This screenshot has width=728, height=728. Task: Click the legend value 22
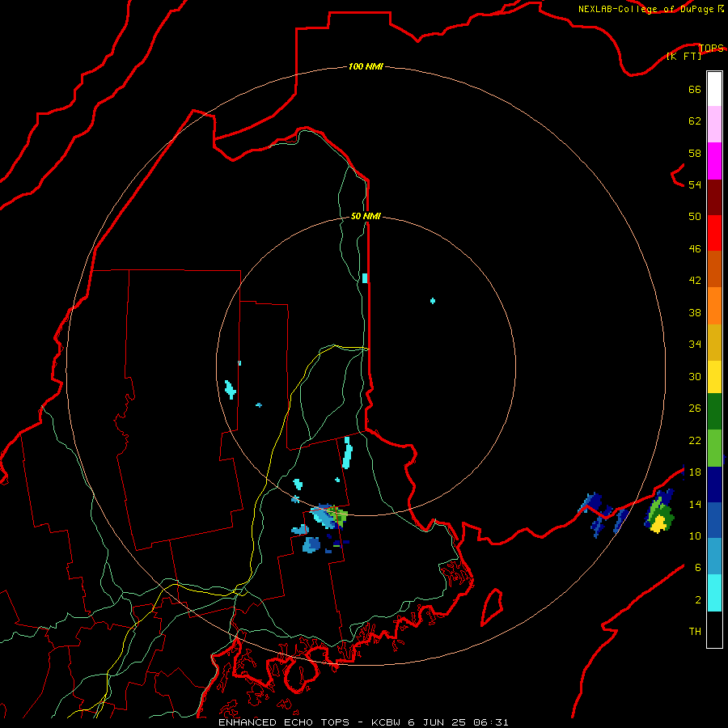(x=695, y=440)
